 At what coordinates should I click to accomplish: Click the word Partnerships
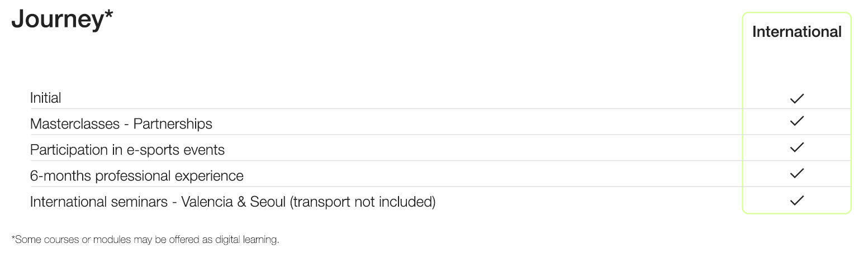click(173, 123)
